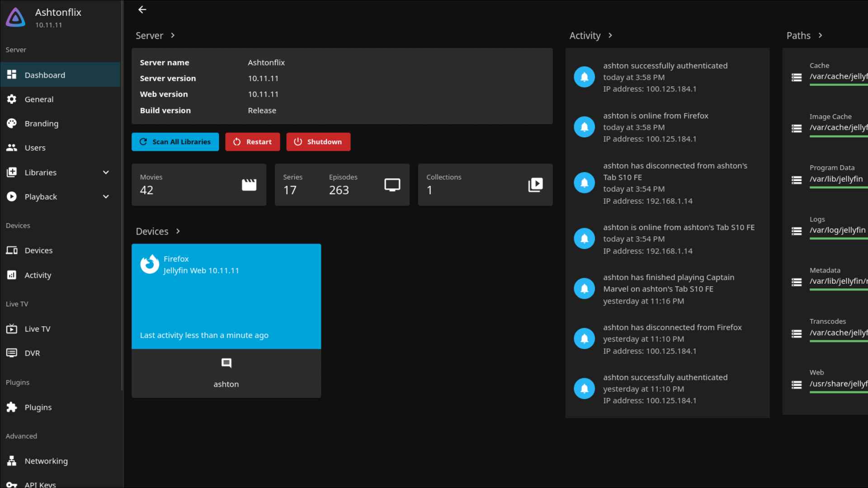Click bell icon for yesterday's successful authentication

click(x=584, y=388)
